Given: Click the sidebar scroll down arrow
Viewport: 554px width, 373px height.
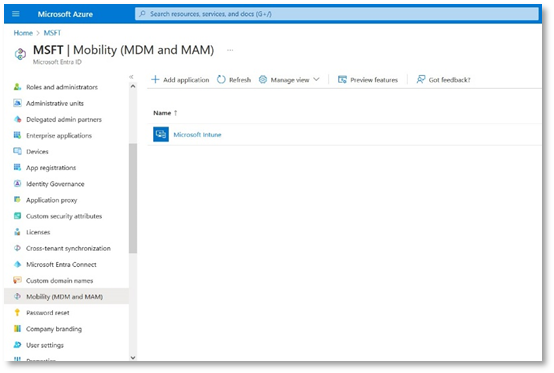Looking at the screenshot, I should [133, 357].
